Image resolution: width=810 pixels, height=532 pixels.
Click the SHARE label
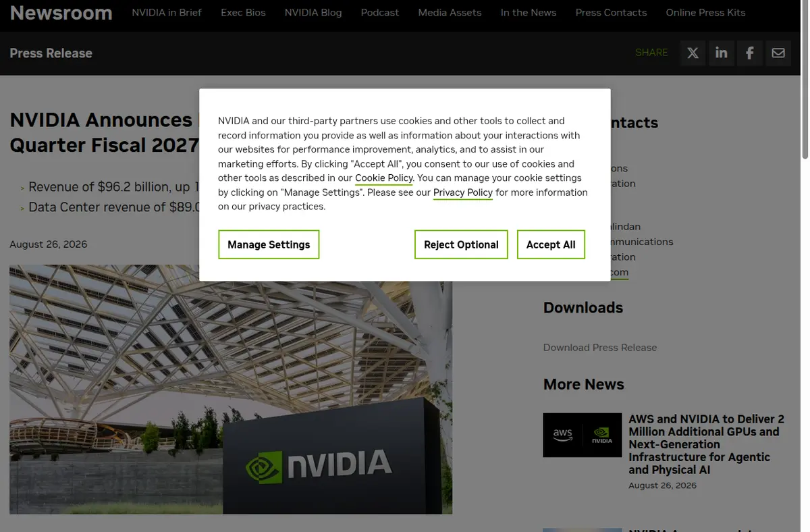[x=651, y=53]
